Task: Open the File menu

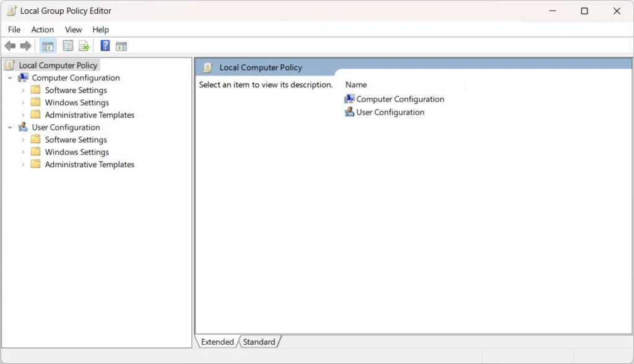Action: [14, 30]
